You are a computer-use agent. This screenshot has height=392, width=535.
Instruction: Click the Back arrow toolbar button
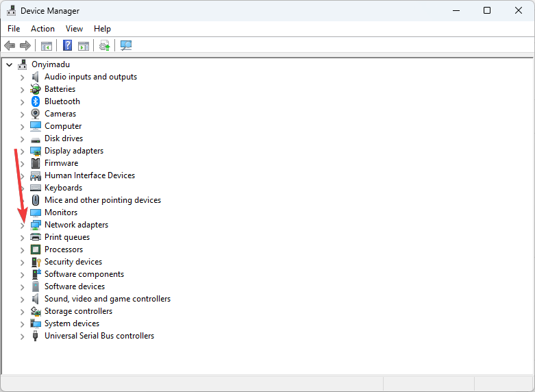coord(10,45)
